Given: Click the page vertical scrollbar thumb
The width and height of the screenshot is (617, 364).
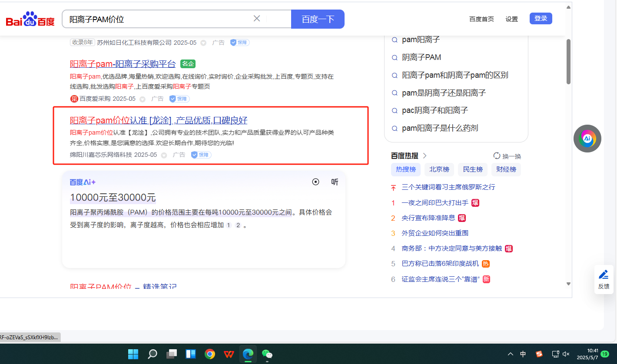Looking at the screenshot, I should tap(568, 61).
